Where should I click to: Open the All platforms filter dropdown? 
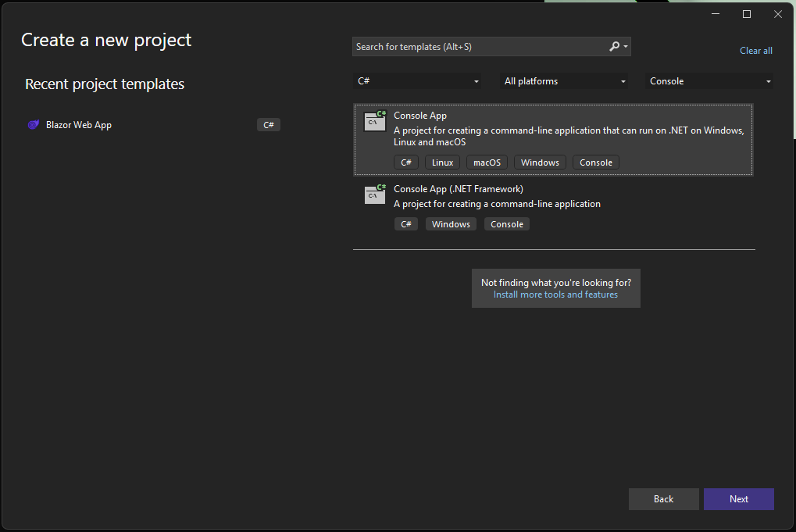pyautogui.click(x=564, y=81)
